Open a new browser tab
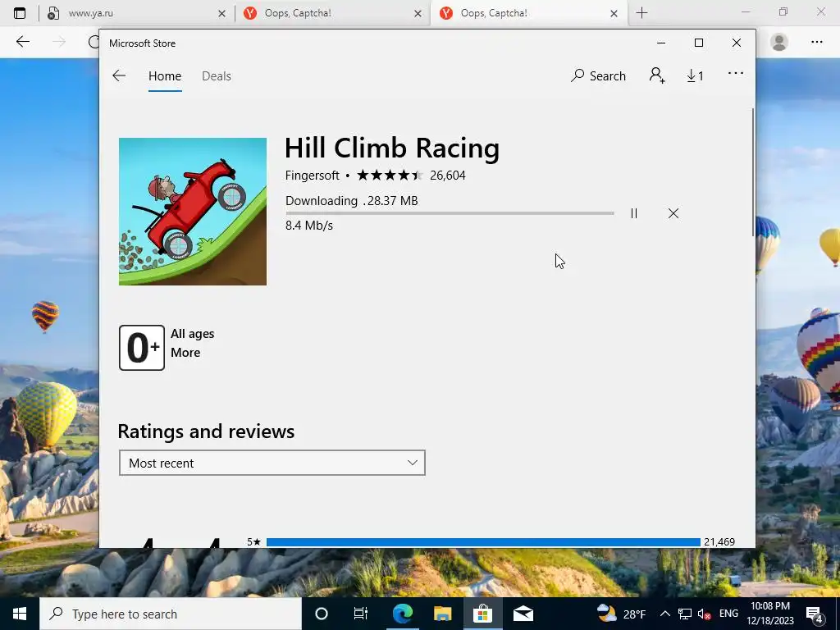Screen dimensions: 840x630 641,13
